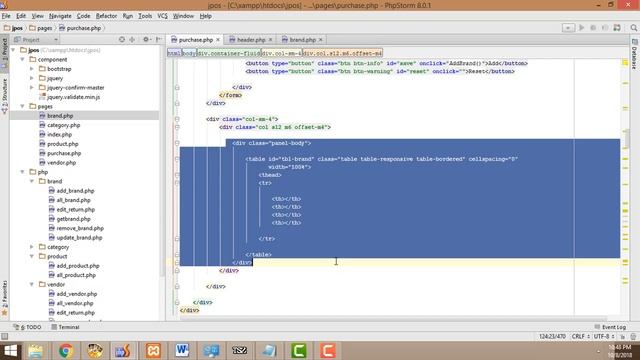Open the Terminal tool window
The width and height of the screenshot is (640, 360).
(65, 327)
